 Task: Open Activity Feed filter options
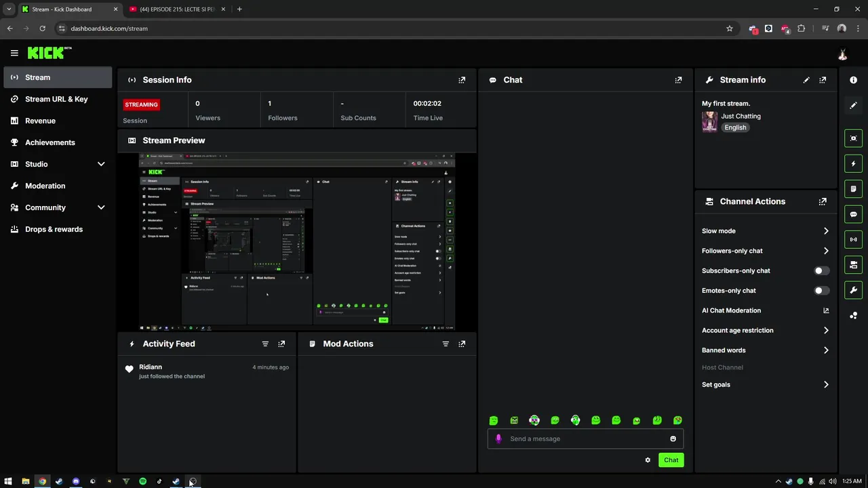pos(265,344)
